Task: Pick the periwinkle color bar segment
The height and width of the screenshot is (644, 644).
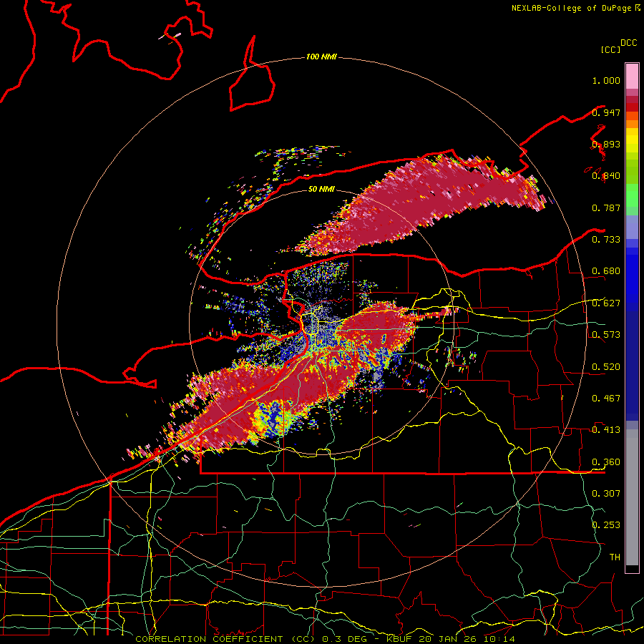Action: tap(632, 227)
